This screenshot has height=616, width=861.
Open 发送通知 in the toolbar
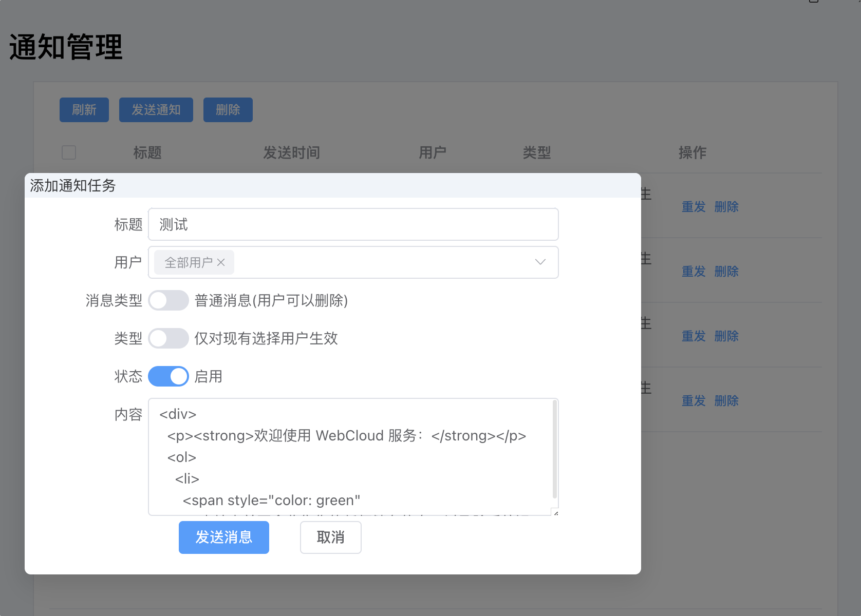pyautogui.click(x=156, y=110)
